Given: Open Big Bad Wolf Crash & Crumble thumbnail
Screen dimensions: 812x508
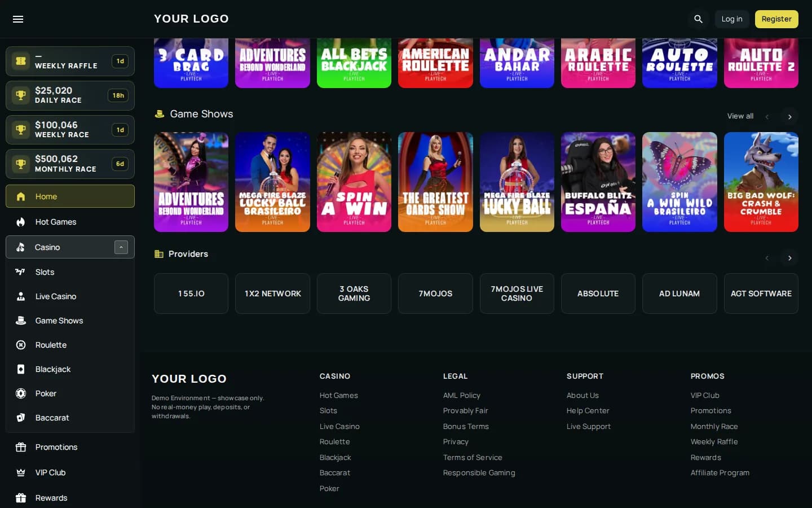Looking at the screenshot, I should tap(761, 182).
